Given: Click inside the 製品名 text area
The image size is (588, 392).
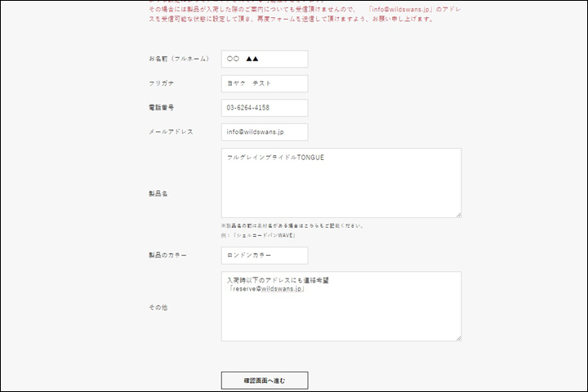Looking at the screenshot, I should pyautogui.click(x=341, y=184).
